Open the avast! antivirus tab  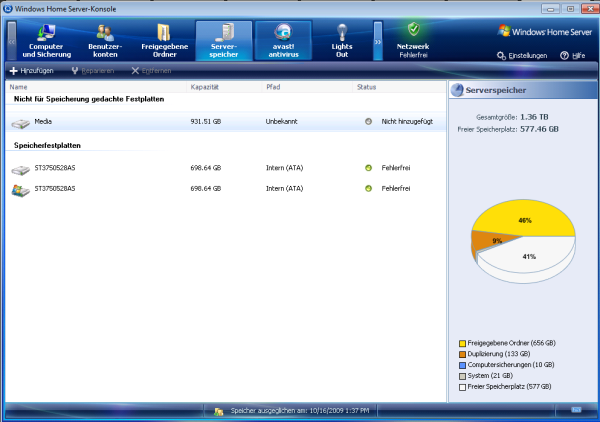pyautogui.click(x=283, y=41)
